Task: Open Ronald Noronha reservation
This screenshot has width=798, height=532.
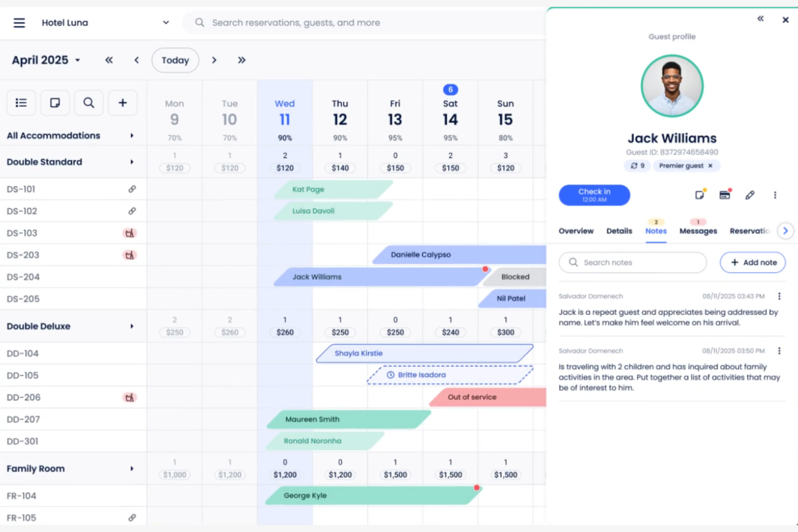Action: click(x=325, y=440)
